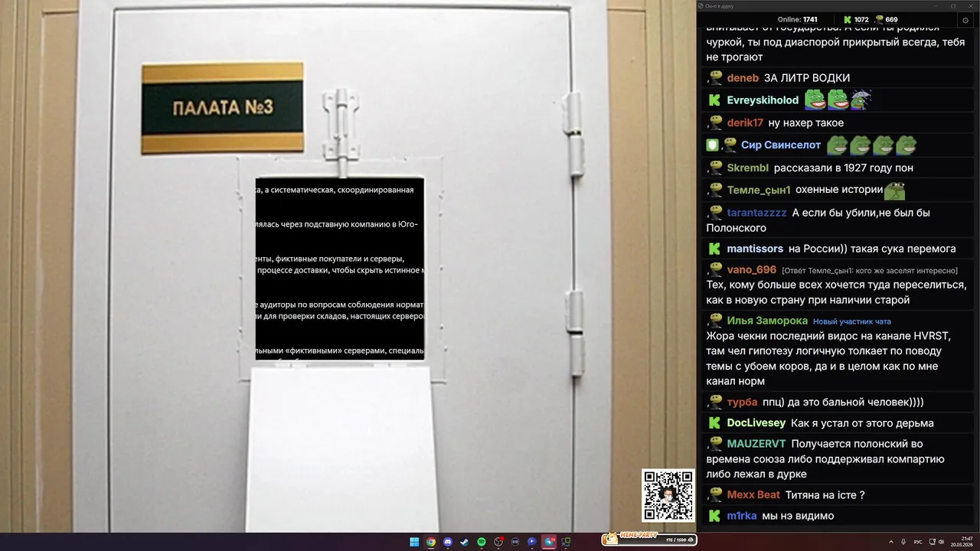Click the frog emote after охенные истории

895,190
